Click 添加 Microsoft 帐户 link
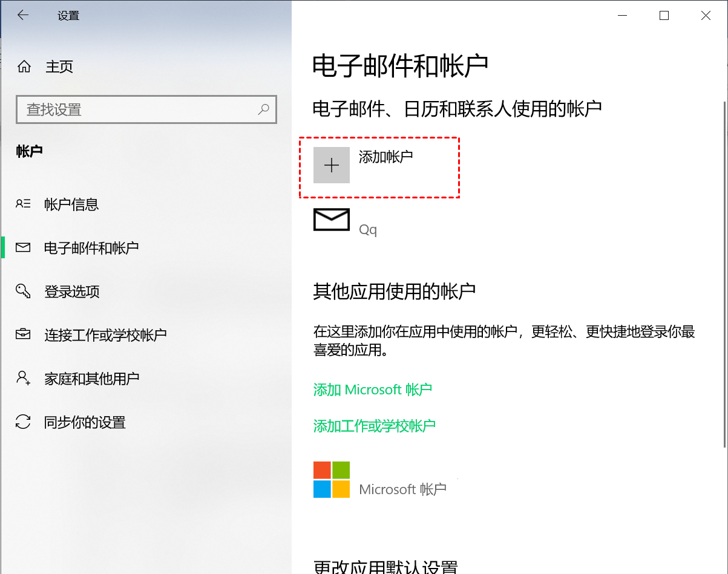 [x=373, y=390]
